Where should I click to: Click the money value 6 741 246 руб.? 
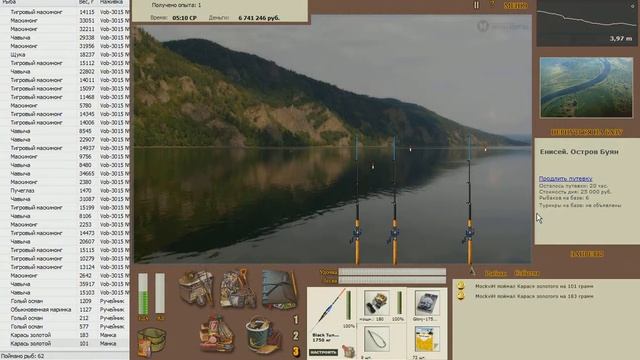click(x=259, y=18)
